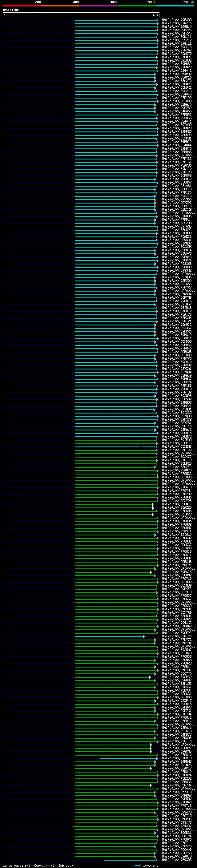Screen dimensions: 197x868
Task: Click the UniRef100_C5XPQ0 label
Action: point(177,74)
